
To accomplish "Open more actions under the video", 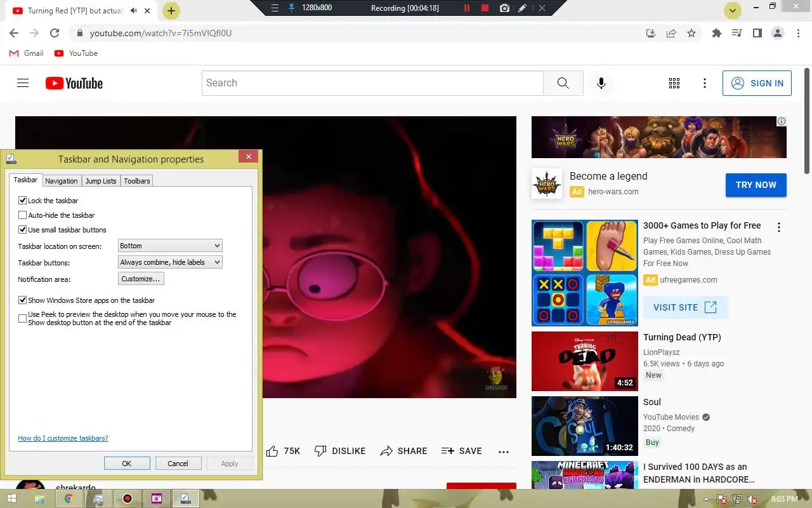I will [504, 451].
